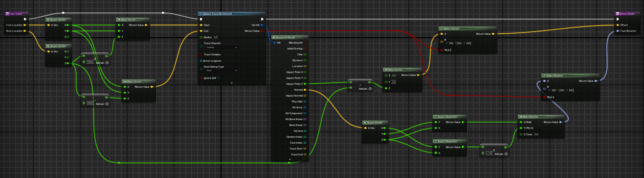
Task: Click the Select Vector Return Value pin
Action: pyautogui.click(x=493, y=34)
